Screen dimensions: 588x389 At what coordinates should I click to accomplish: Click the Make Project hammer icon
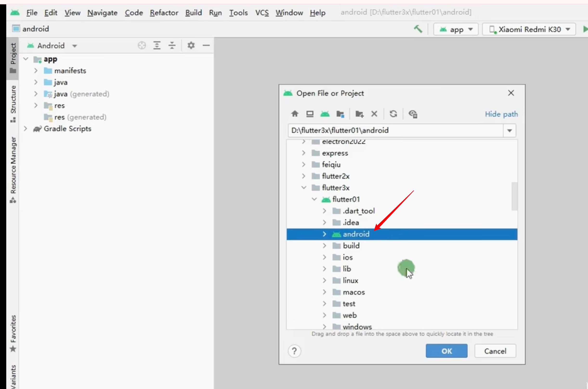(x=418, y=29)
